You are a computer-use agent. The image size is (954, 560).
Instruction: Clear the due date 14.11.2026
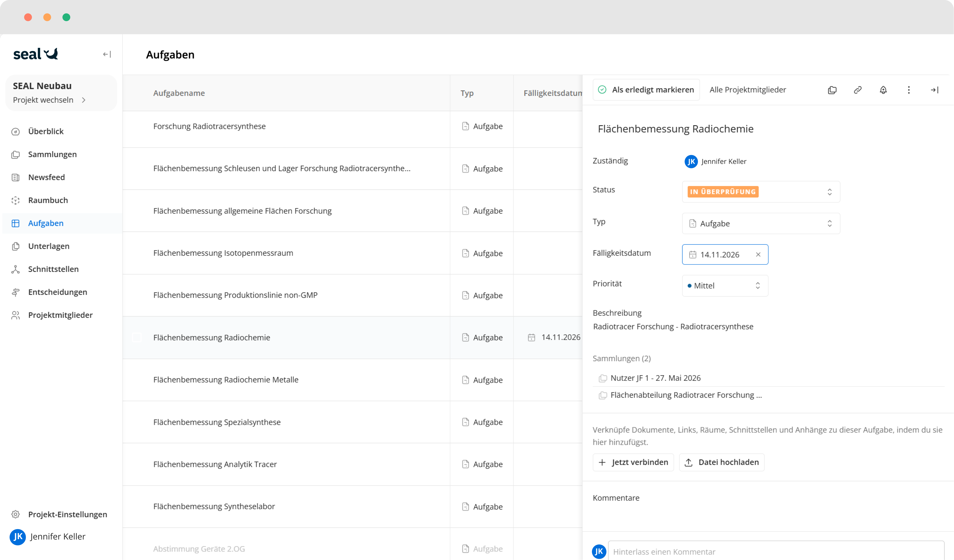tap(758, 255)
